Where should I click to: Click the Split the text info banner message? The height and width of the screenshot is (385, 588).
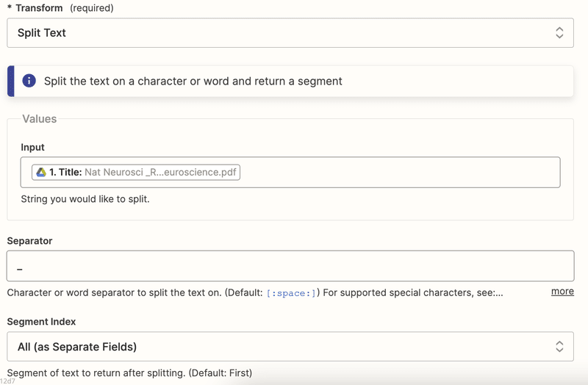click(193, 81)
